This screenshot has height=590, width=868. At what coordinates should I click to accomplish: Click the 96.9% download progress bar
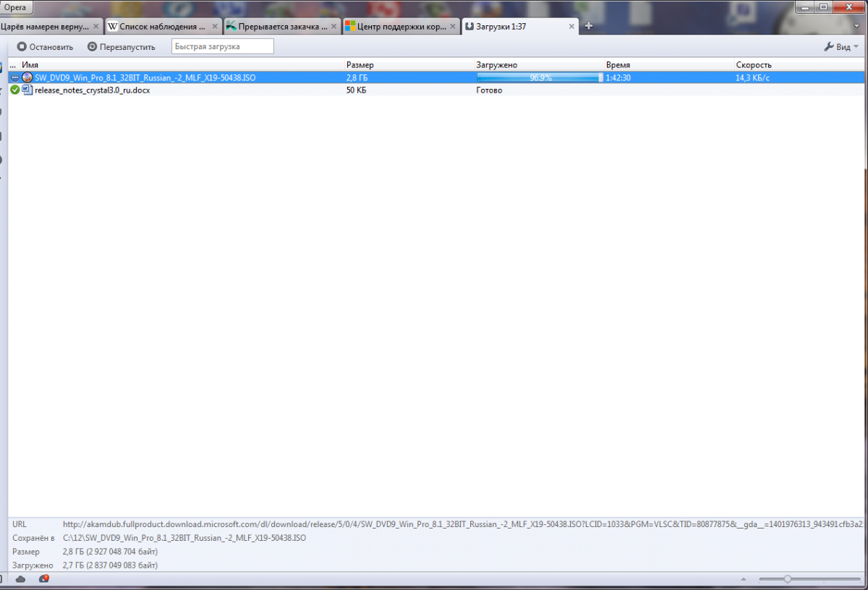point(540,77)
